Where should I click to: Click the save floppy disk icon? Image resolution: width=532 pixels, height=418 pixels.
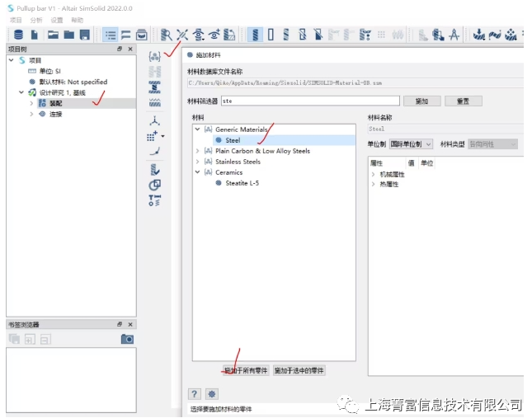coord(84,35)
